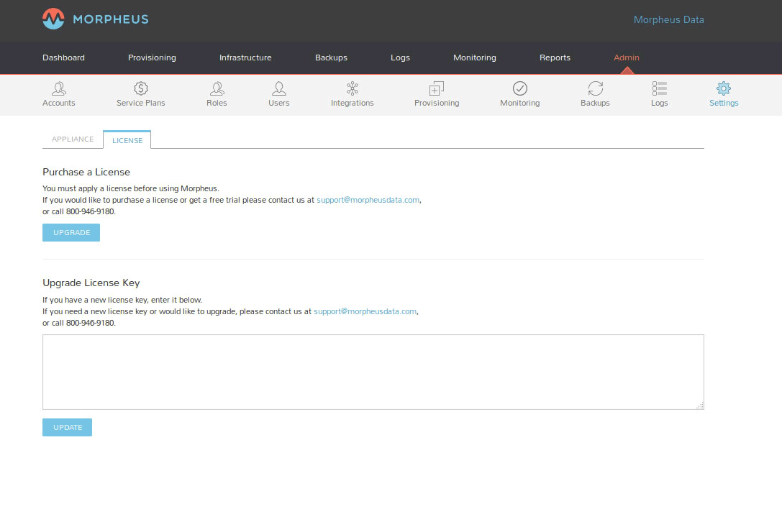
Task: Open the Monitoring checkmark icon
Action: (520, 88)
